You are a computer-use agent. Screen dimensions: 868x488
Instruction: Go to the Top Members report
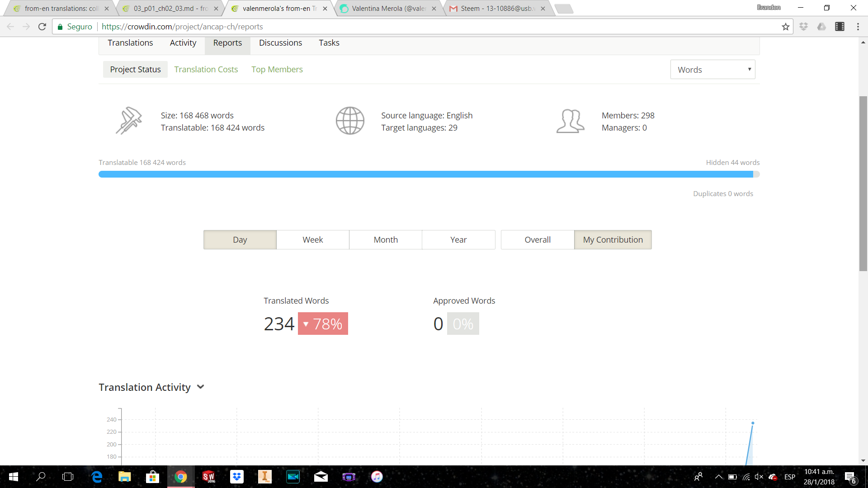pyautogui.click(x=277, y=69)
